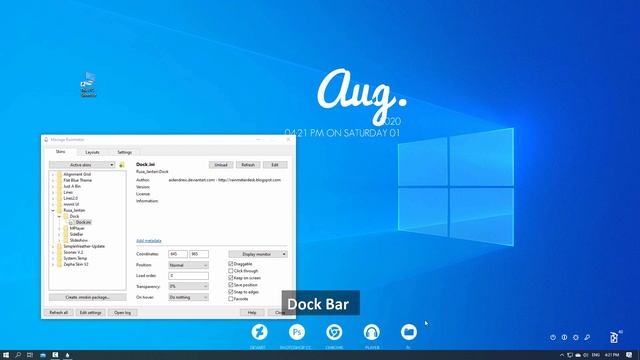Click the white square taskbar app icon
The image size is (640, 360).
[x=55, y=355]
